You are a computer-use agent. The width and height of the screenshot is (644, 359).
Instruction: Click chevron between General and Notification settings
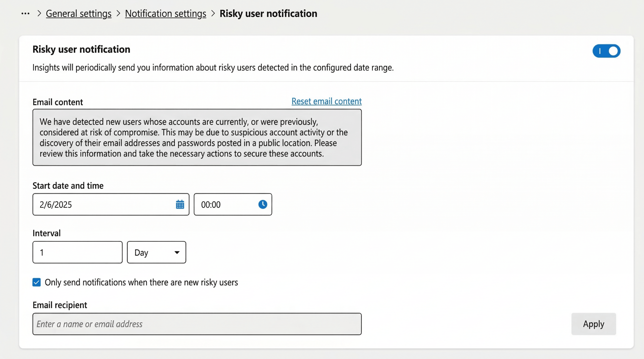click(x=118, y=14)
